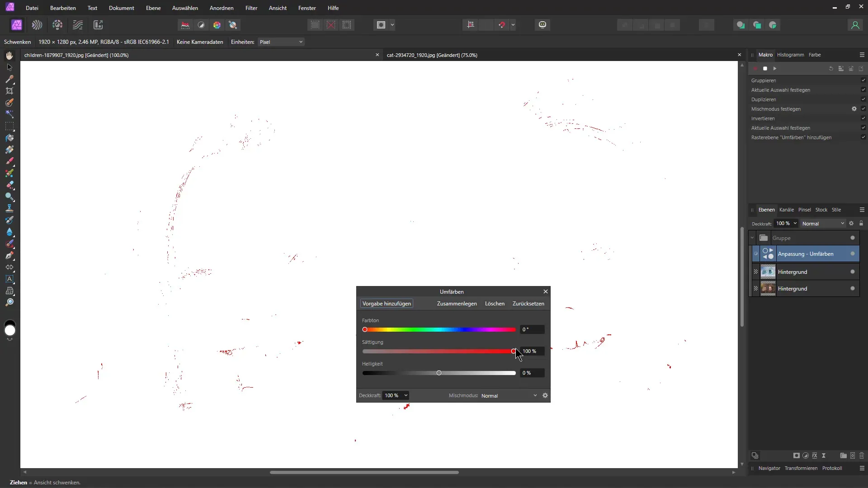Apply Auto Contrast from toolbar
Image resolution: width=868 pixels, height=488 pixels.
pyautogui.click(x=201, y=25)
